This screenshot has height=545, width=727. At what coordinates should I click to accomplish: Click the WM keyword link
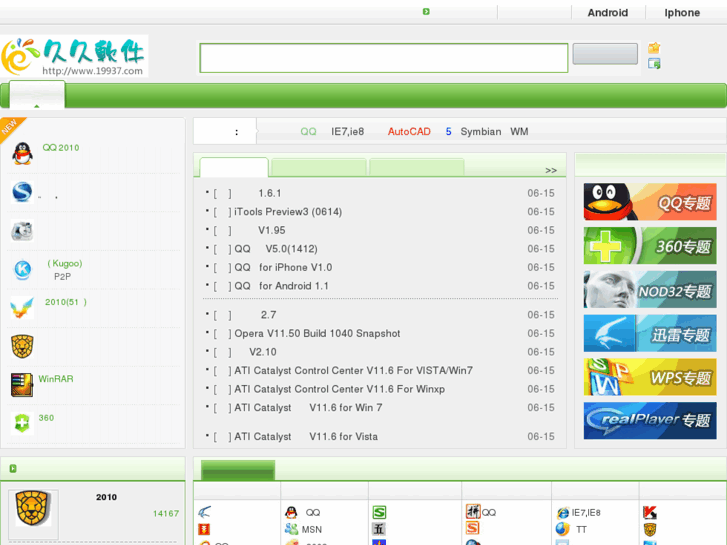[x=519, y=132]
